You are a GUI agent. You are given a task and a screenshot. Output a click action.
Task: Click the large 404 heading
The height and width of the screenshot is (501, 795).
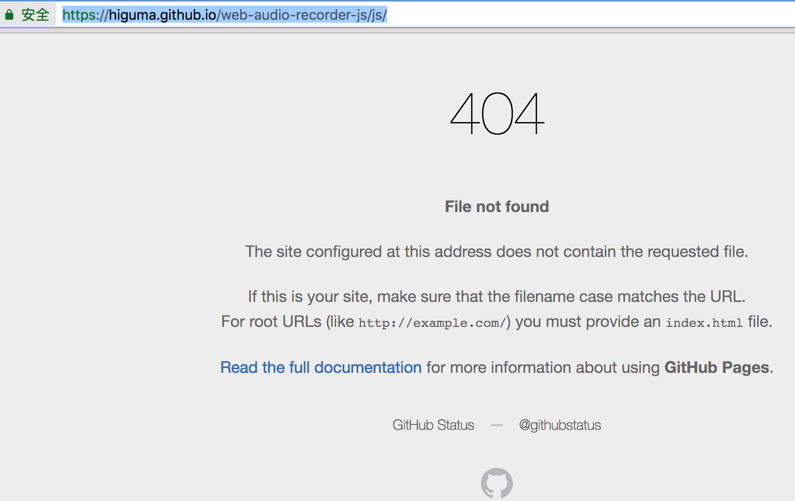click(496, 113)
